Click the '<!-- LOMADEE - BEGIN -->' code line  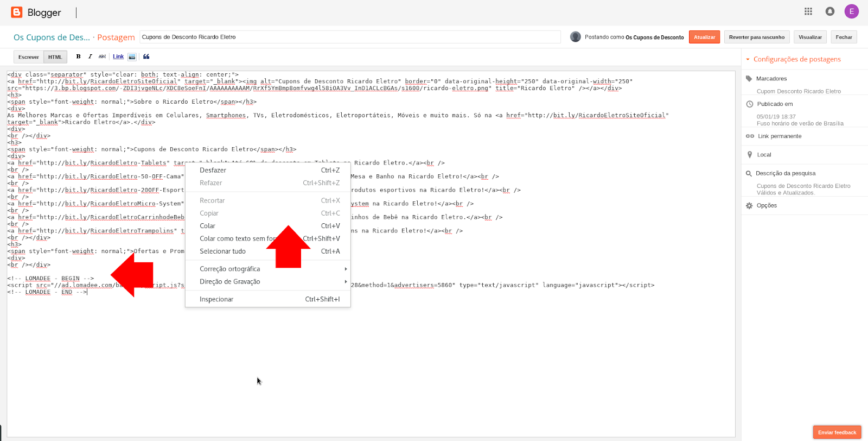50,278
